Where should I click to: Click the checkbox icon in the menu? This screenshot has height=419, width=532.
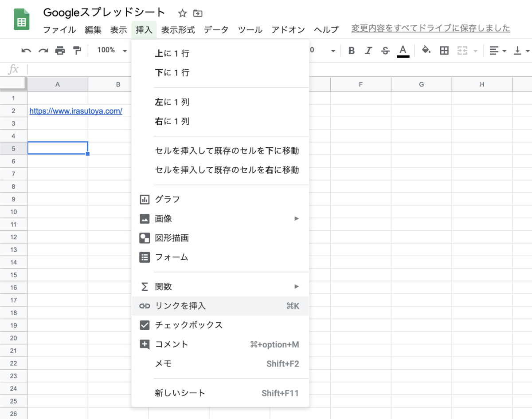tap(145, 325)
